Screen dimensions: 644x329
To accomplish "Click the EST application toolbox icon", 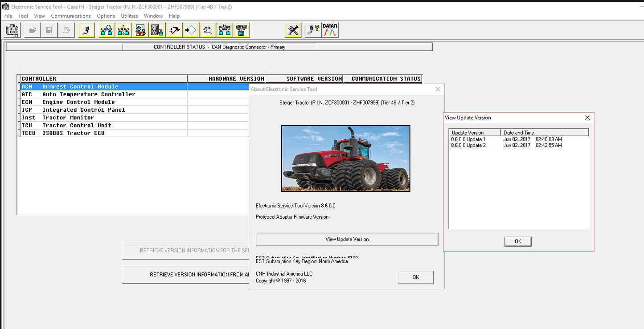I will click(12, 30).
